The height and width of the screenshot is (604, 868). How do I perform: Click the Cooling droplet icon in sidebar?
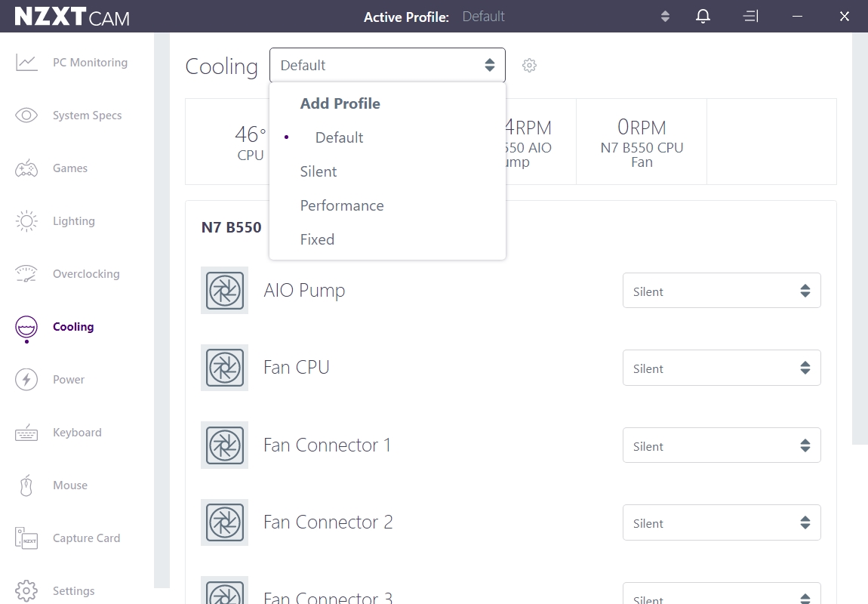click(26, 327)
